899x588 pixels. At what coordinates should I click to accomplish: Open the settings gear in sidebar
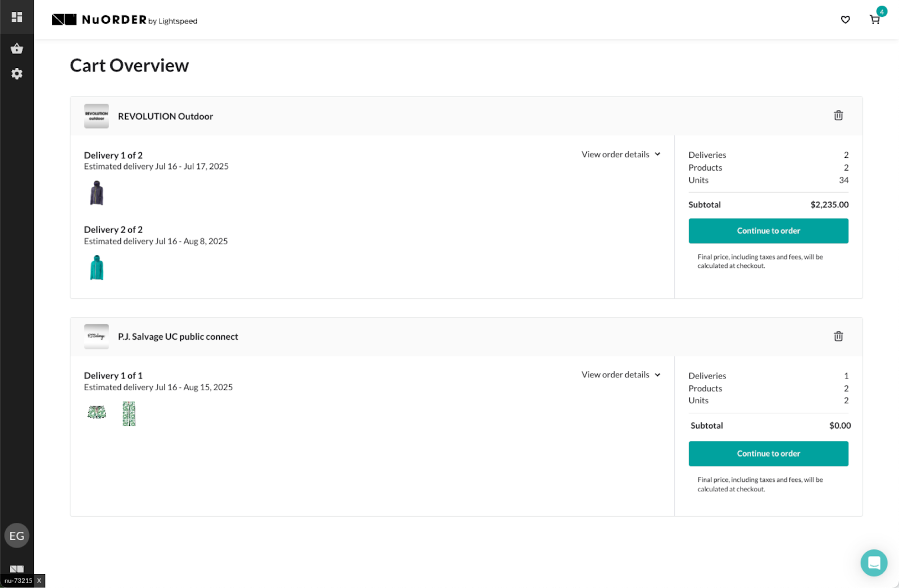17,74
